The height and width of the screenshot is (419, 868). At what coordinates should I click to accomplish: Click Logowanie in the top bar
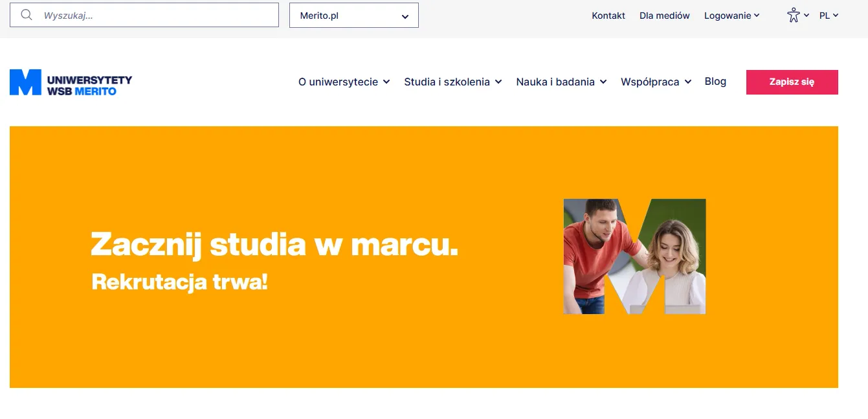(726, 15)
